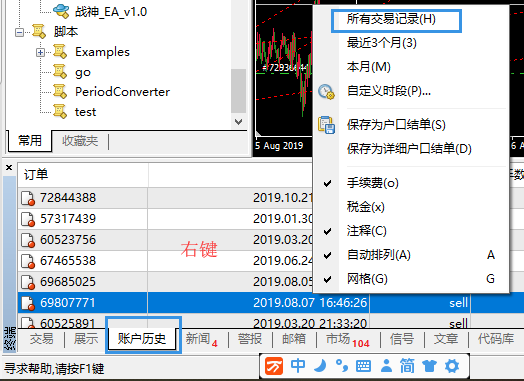The image size is (524, 381).
Task: Click the 脚本 folder script icon
Action: (39, 31)
